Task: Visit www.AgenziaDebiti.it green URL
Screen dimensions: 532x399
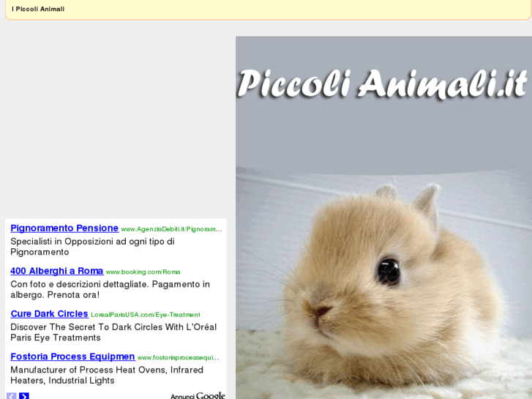Action: coord(171,229)
